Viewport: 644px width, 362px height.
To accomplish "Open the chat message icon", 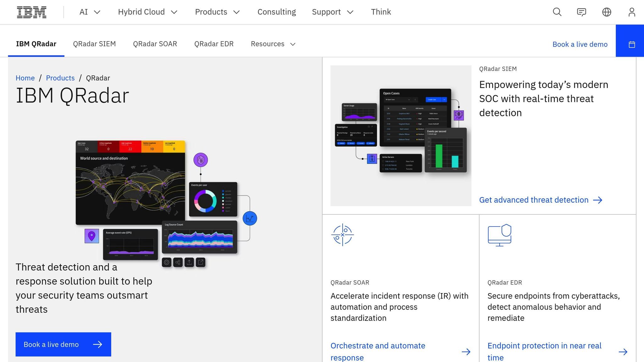I will [x=581, y=12].
